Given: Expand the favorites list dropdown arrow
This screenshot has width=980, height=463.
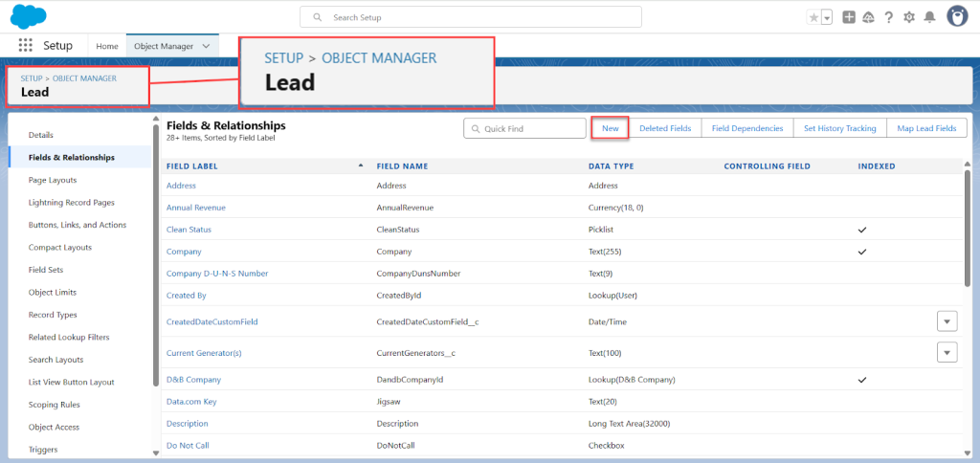Looking at the screenshot, I should [826, 17].
